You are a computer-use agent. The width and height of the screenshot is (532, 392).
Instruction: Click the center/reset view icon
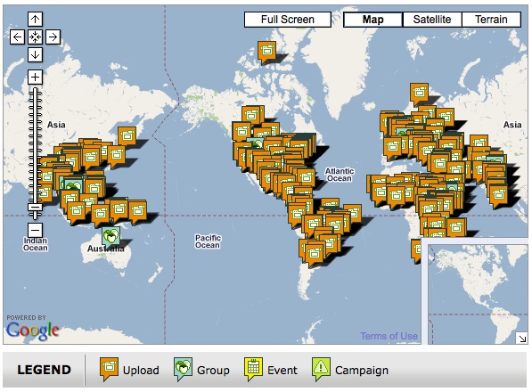[35, 37]
